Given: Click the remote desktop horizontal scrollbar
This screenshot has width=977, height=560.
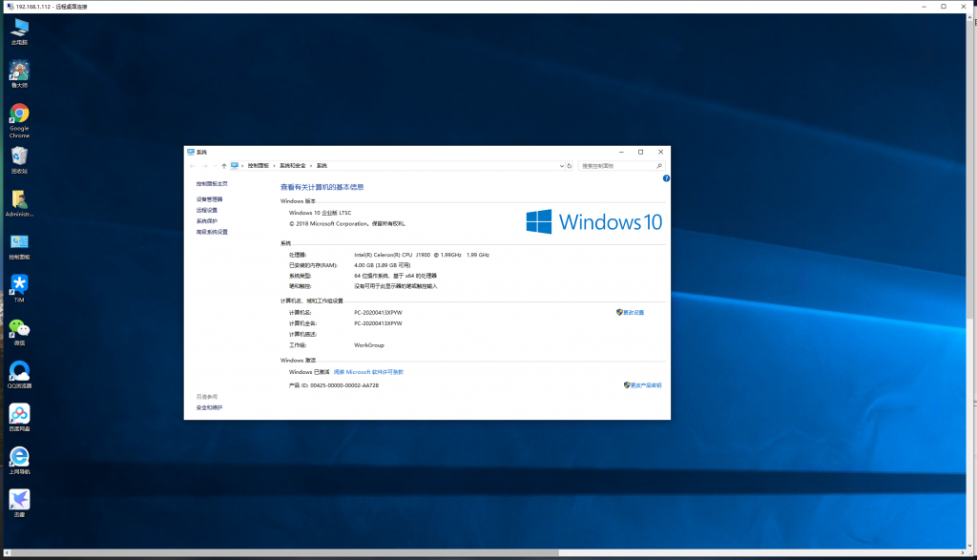Looking at the screenshot, I should coord(284,552).
